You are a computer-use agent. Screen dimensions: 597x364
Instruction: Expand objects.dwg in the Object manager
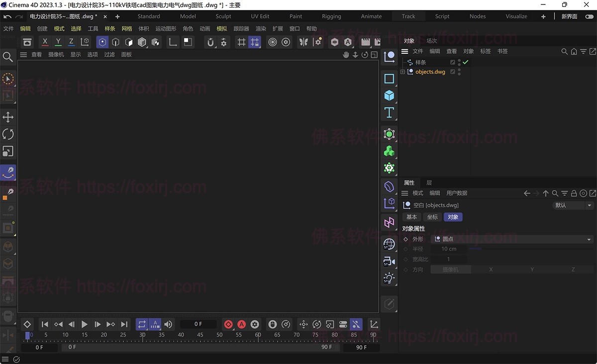pyautogui.click(x=402, y=72)
